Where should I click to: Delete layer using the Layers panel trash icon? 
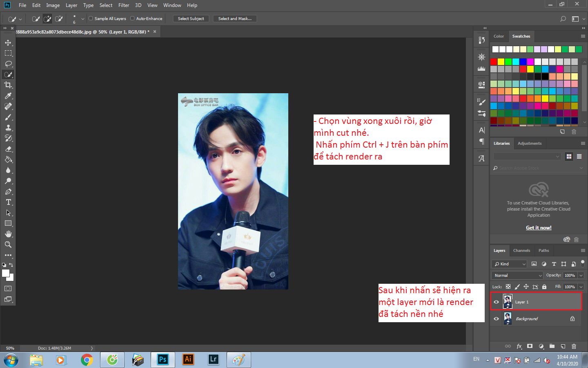tap(574, 346)
